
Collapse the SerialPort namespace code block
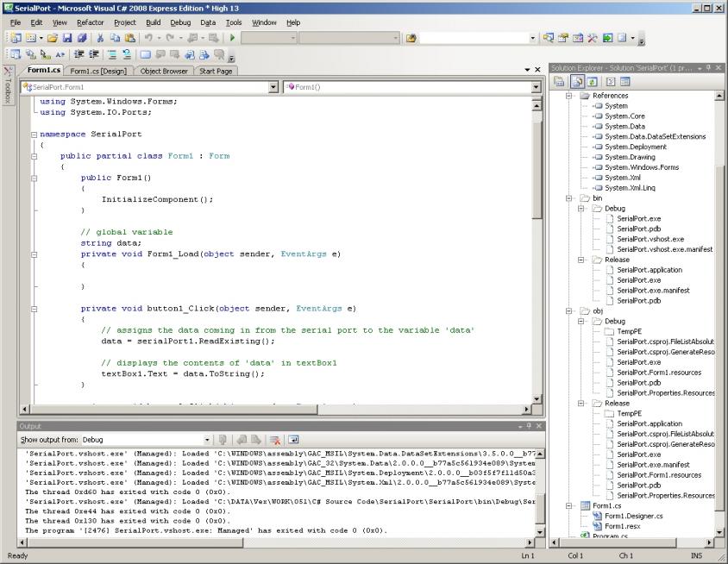tap(34, 135)
